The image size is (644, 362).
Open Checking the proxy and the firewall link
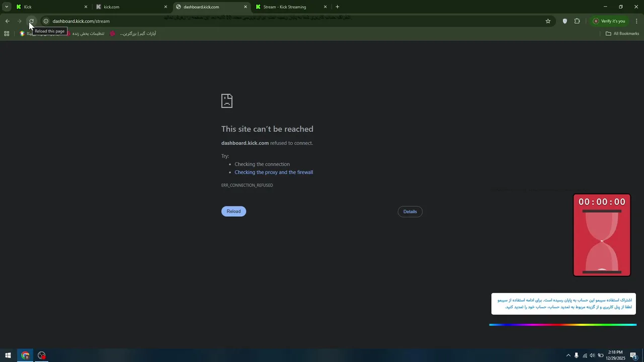point(274,172)
